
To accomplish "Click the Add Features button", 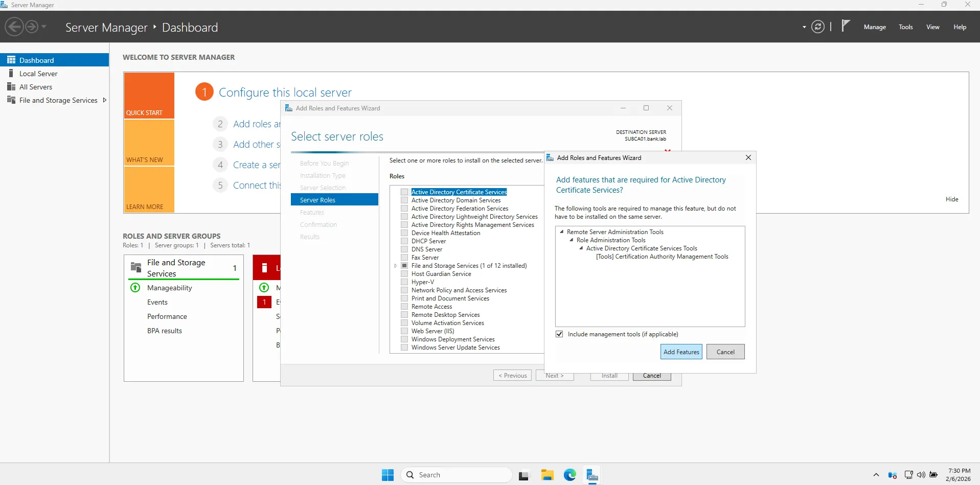I will tap(681, 352).
